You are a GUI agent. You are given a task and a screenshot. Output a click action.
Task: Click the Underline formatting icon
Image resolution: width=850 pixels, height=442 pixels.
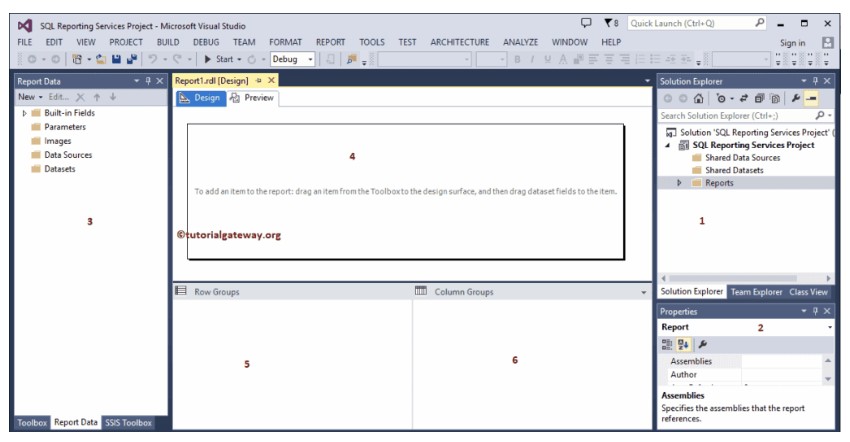pyautogui.click(x=548, y=59)
